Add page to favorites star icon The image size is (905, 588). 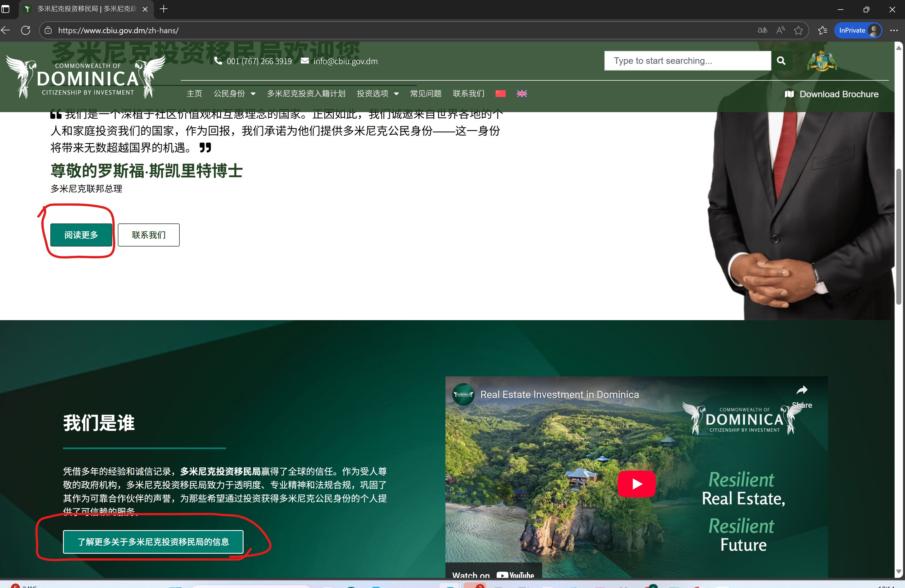point(798,30)
